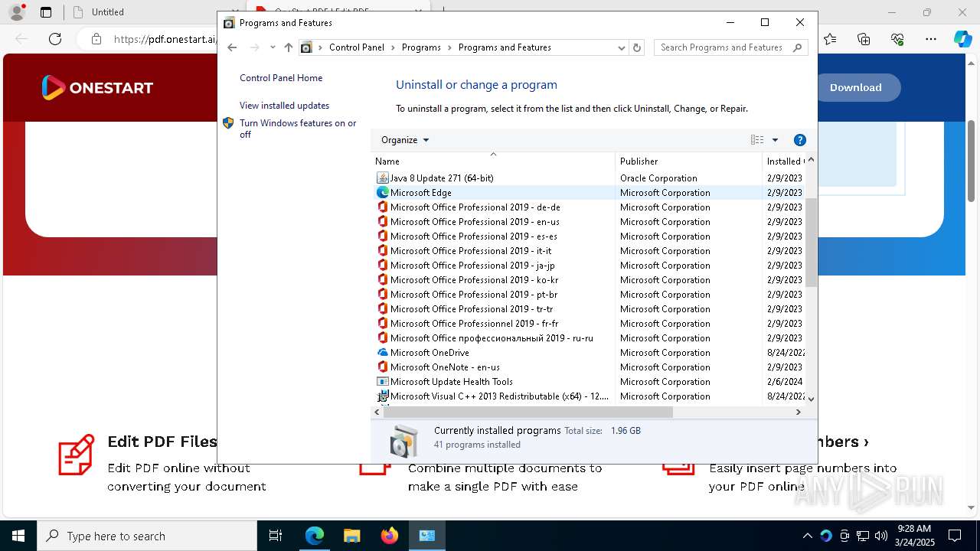The height and width of the screenshot is (551, 980).
Task: Open Edge Settings and more menu
Action: coord(931,39)
